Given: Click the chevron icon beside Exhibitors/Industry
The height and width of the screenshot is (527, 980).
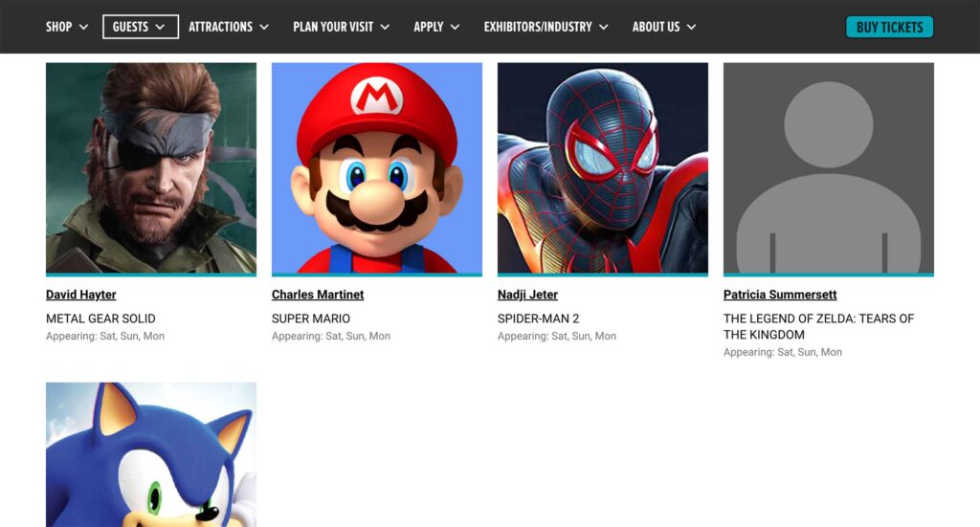Looking at the screenshot, I should pos(603,27).
